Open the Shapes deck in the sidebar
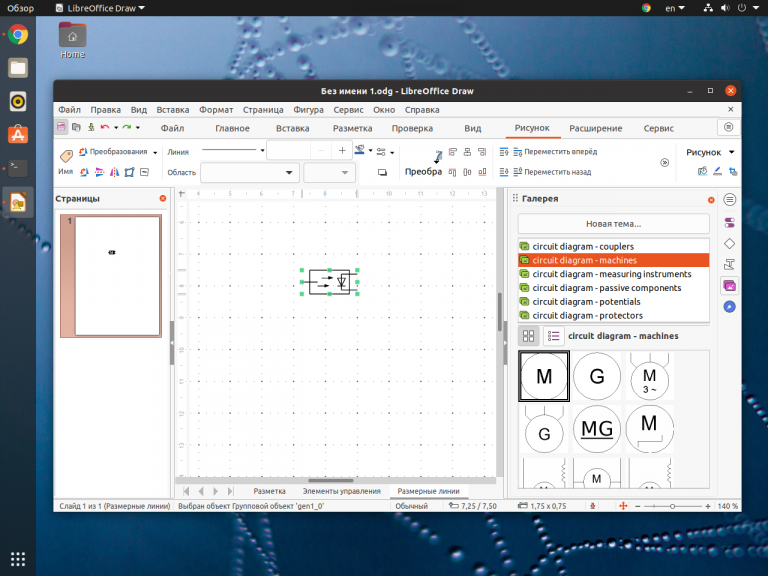The image size is (768, 576). pyautogui.click(x=729, y=243)
